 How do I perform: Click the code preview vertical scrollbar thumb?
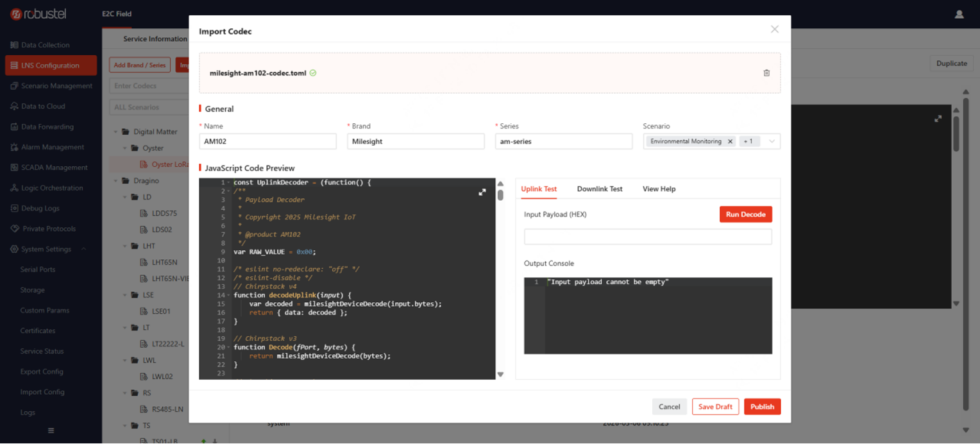(500, 195)
